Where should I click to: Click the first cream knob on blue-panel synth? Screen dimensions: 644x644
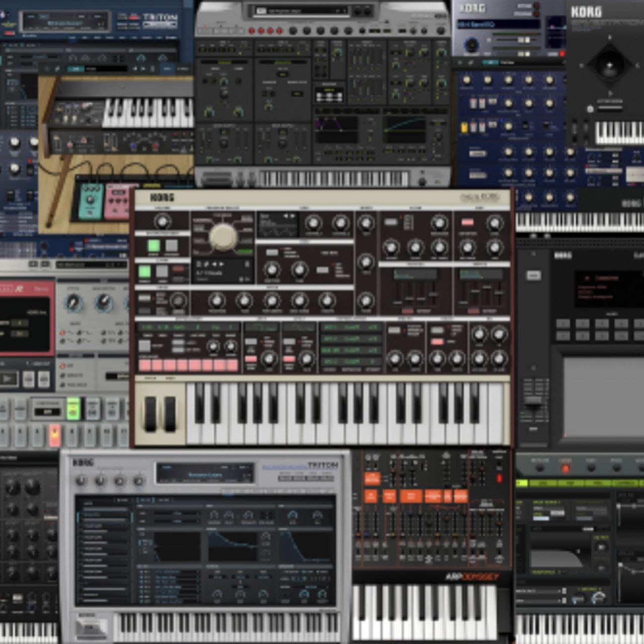466,79
